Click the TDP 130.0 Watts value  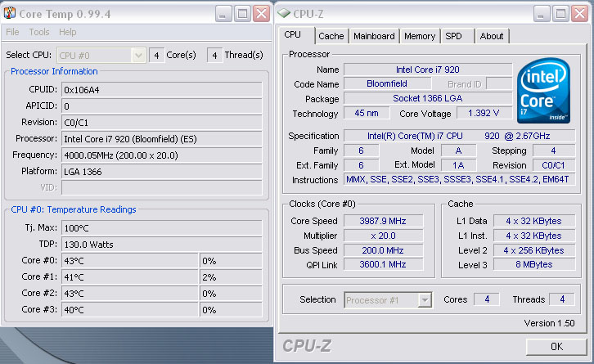click(x=162, y=245)
